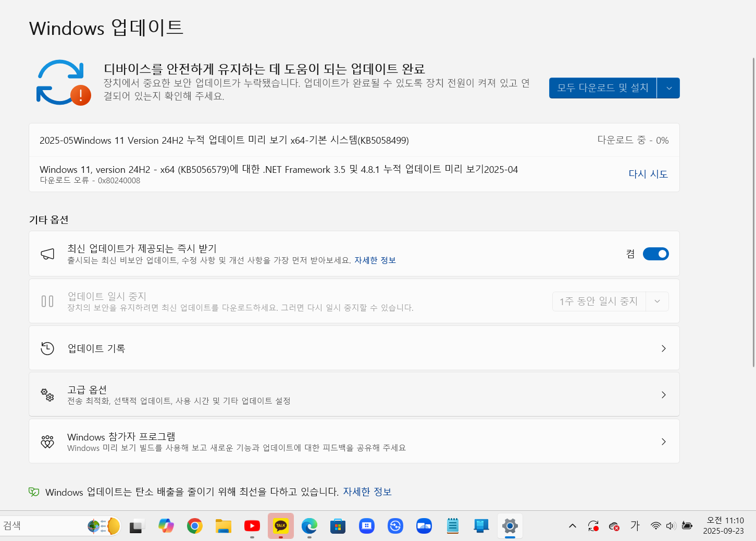
Task: Open the 1주 동안 일시 중지 dropdown arrow
Action: coord(658,301)
